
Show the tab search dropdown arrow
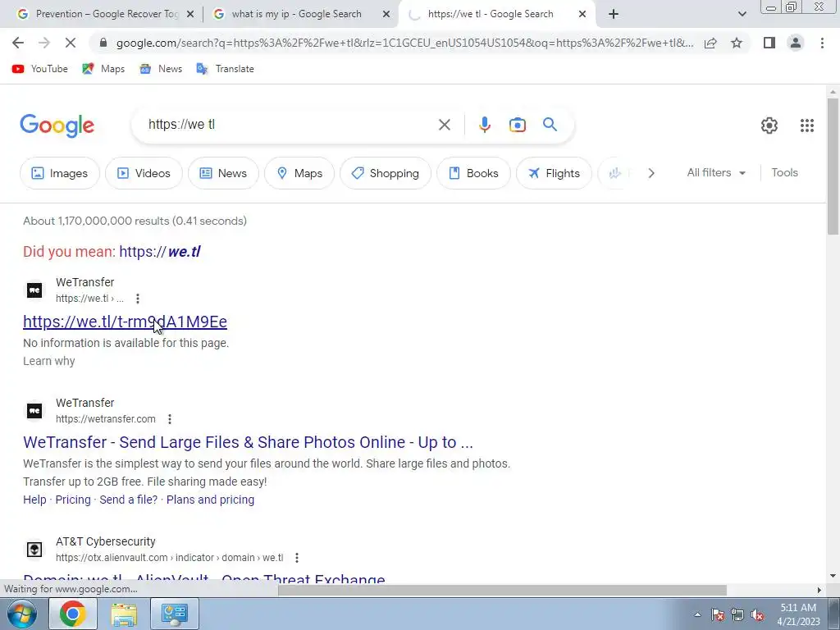click(x=742, y=14)
